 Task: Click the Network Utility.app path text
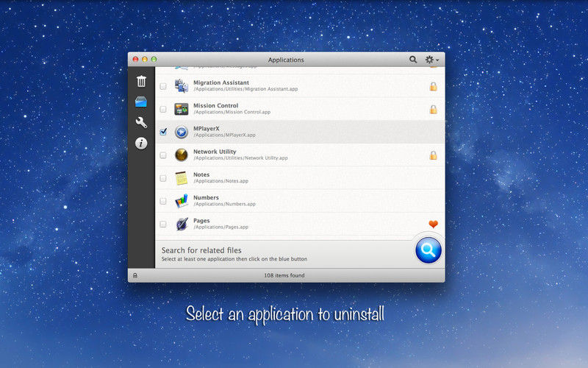tap(240, 158)
